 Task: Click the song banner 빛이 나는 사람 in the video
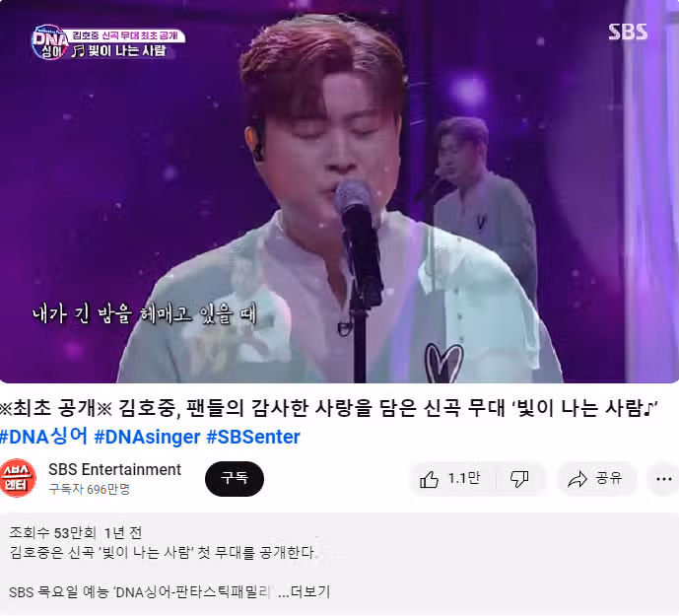click(120, 51)
